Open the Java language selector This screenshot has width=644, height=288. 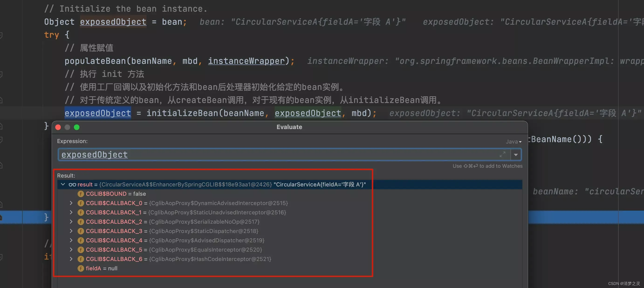[x=513, y=142]
